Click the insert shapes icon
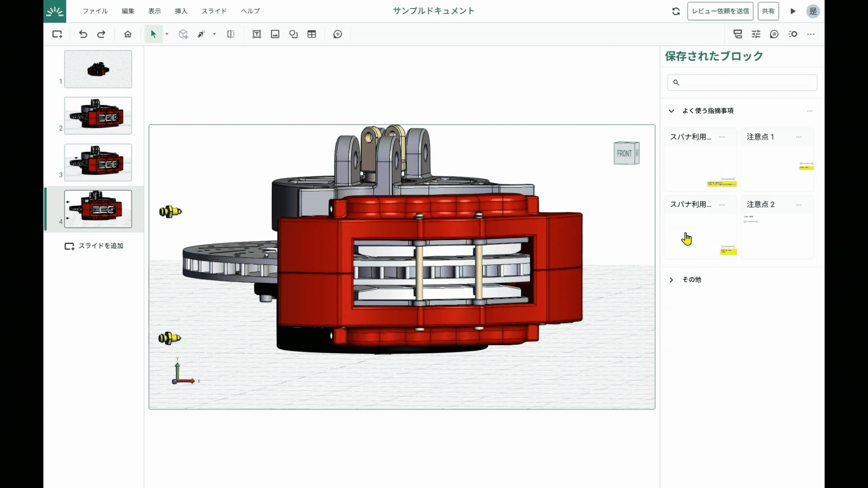 293,34
